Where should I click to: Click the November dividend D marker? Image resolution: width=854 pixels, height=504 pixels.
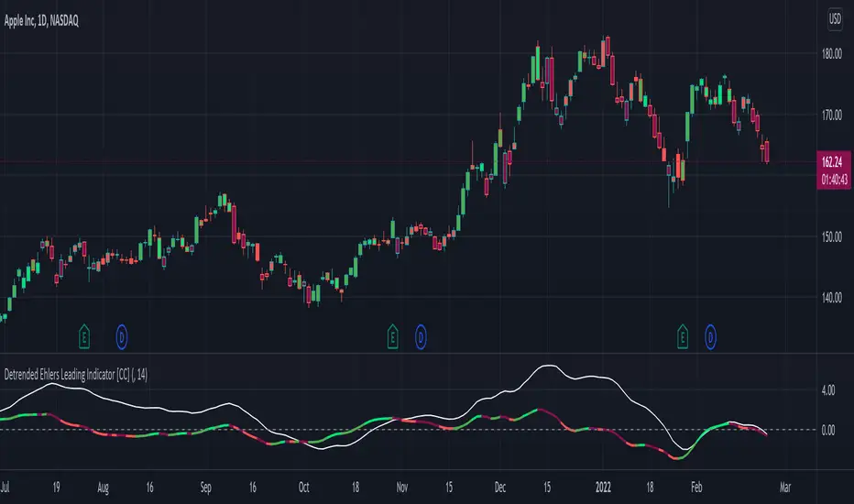[x=421, y=337]
